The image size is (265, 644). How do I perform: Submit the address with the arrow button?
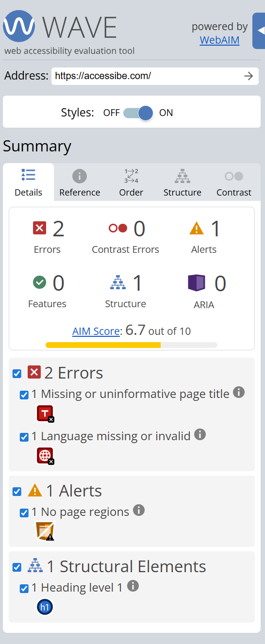pyautogui.click(x=249, y=76)
